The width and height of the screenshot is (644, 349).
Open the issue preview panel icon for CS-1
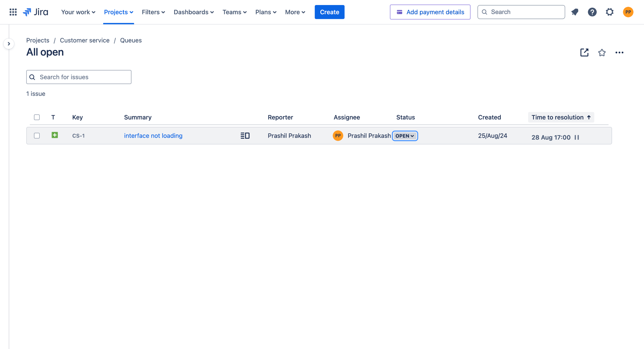pyautogui.click(x=245, y=136)
